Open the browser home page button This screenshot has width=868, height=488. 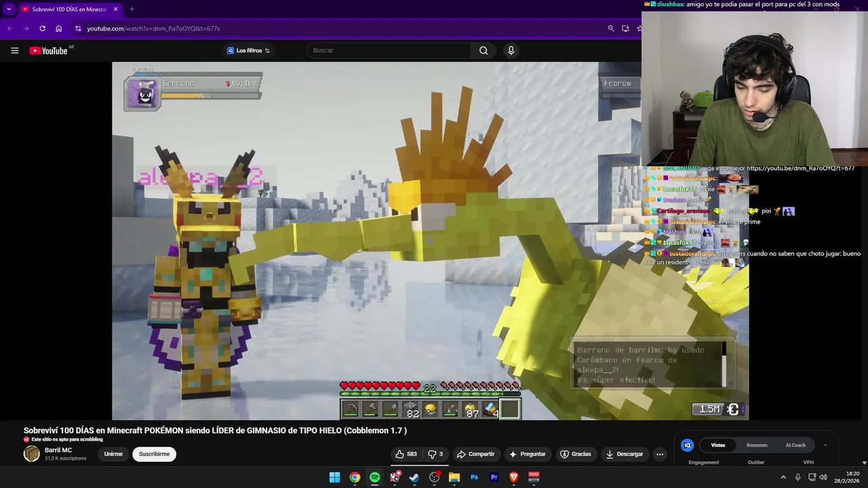pos(58,28)
